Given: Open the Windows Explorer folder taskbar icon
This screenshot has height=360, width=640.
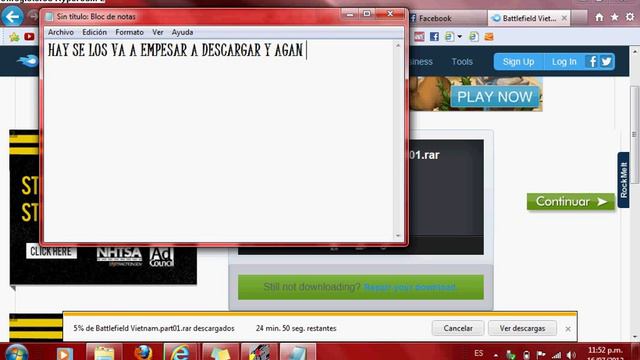Looking at the screenshot, I should [x=104, y=352].
